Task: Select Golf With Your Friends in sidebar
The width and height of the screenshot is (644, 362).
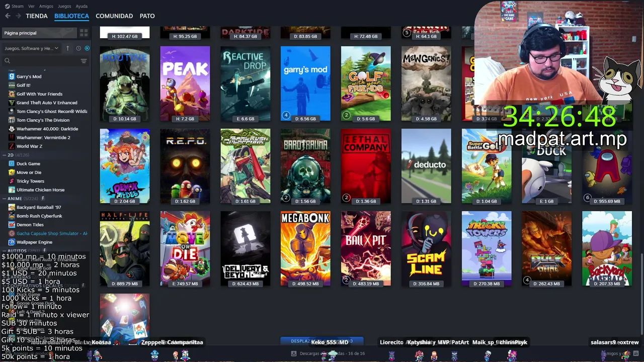Action: coord(39,94)
